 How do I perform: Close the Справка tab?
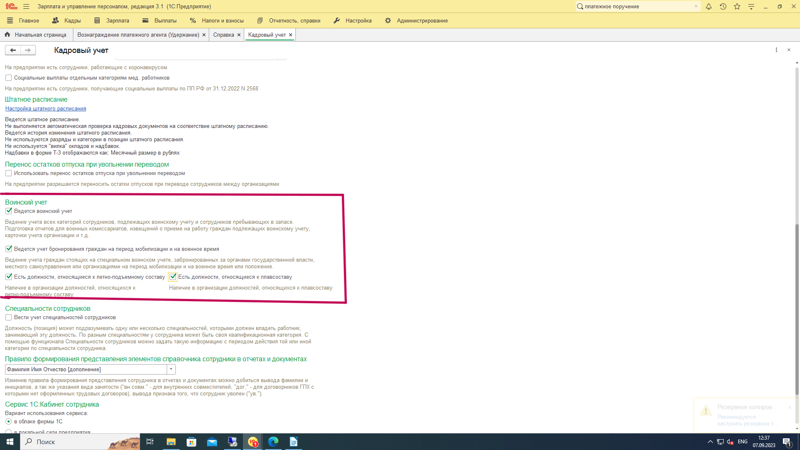pos(239,35)
